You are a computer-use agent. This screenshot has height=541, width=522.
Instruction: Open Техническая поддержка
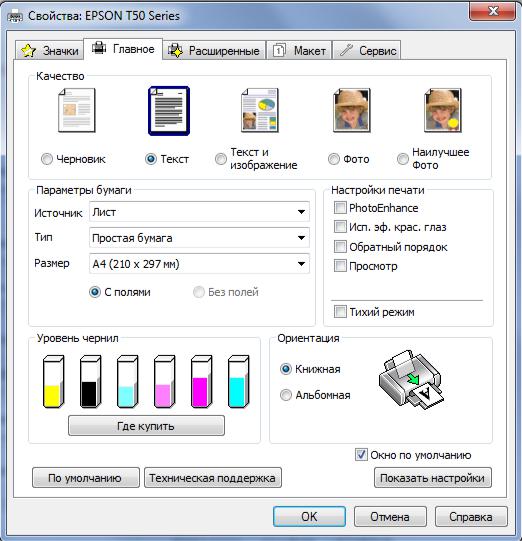coord(213,478)
